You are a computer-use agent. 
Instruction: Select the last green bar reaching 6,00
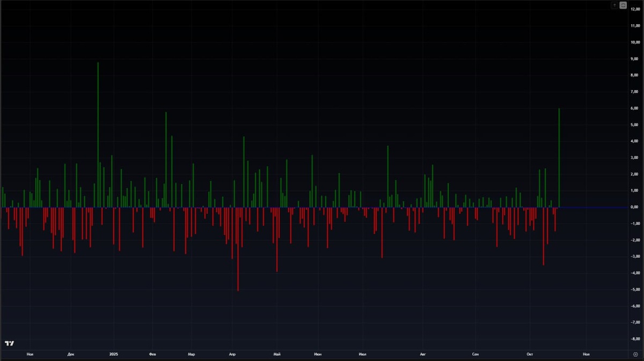559,158
